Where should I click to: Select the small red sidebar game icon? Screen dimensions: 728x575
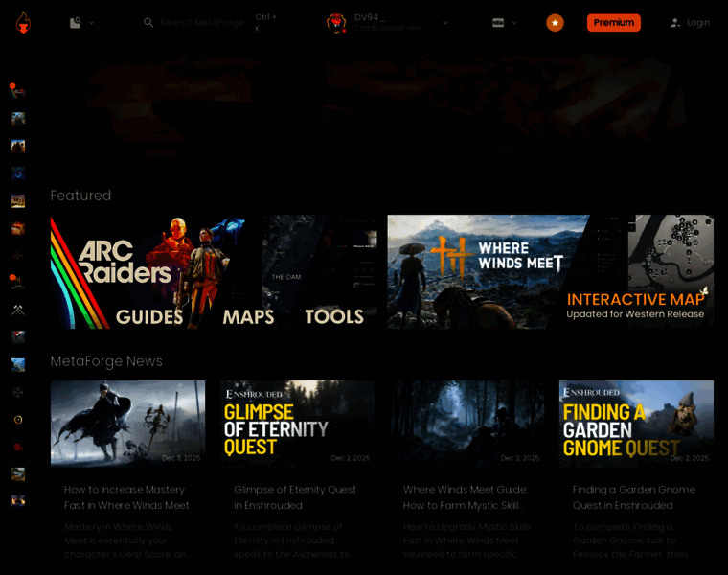pyautogui.click(x=18, y=447)
